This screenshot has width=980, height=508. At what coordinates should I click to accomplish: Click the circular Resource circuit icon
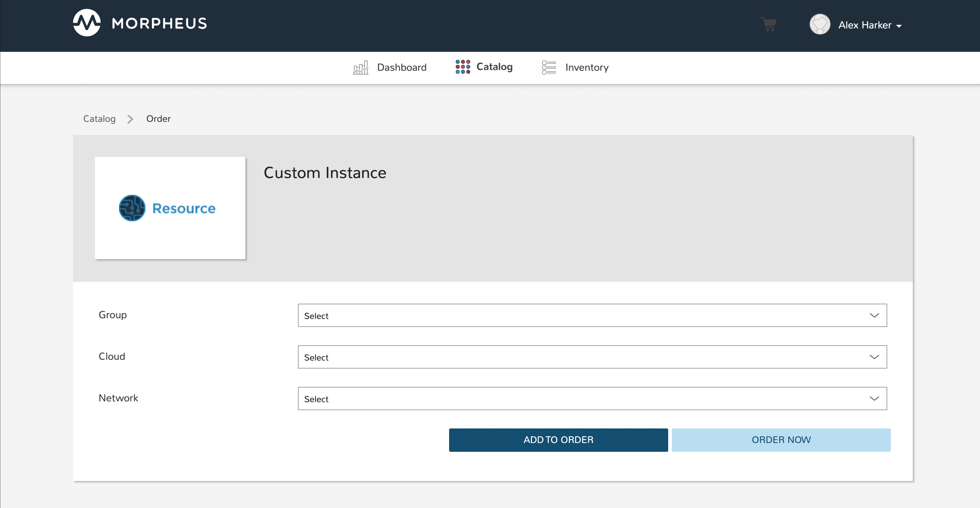(132, 208)
